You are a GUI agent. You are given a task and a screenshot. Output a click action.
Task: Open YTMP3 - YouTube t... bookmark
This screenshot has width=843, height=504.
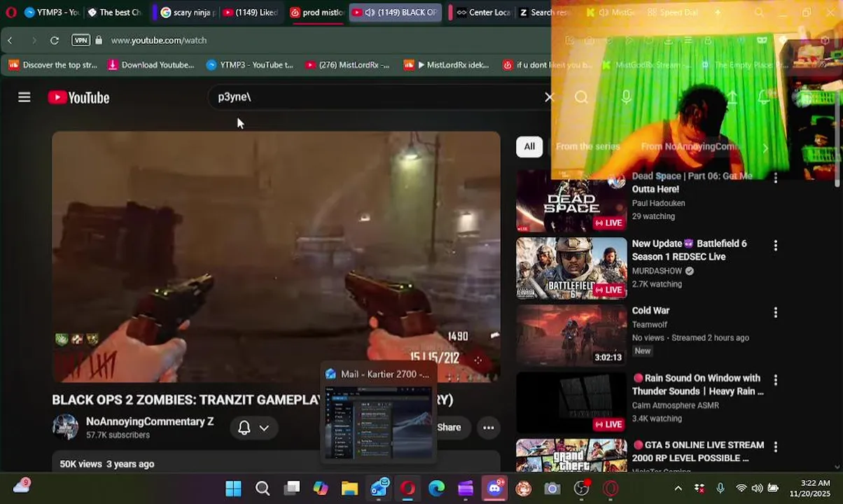[249, 65]
